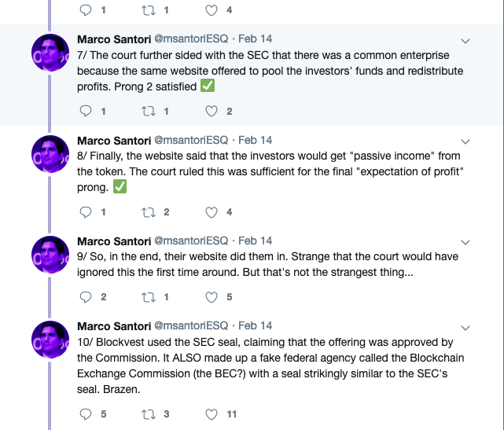Retweet the 10/ Blockvest tweet
The width and height of the screenshot is (504, 430).
pos(148,413)
